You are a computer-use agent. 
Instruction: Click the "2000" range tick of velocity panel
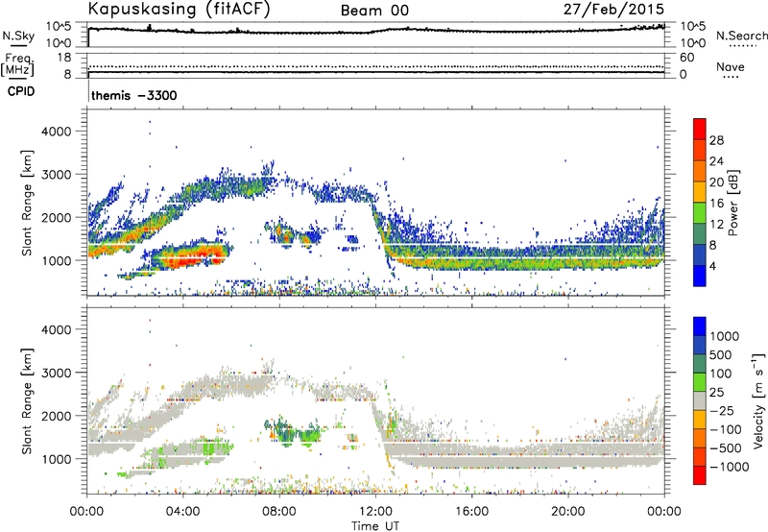tap(56, 416)
